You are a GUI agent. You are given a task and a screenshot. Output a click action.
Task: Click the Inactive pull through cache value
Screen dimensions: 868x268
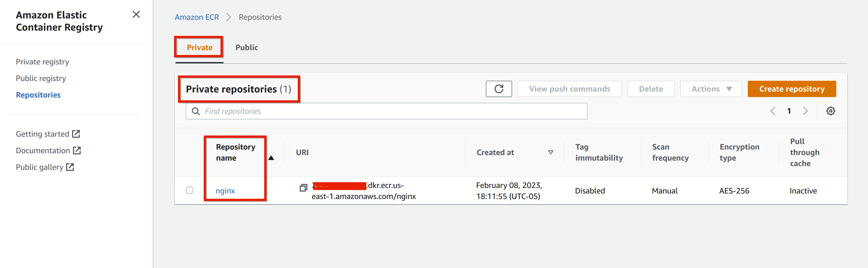click(803, 191)
